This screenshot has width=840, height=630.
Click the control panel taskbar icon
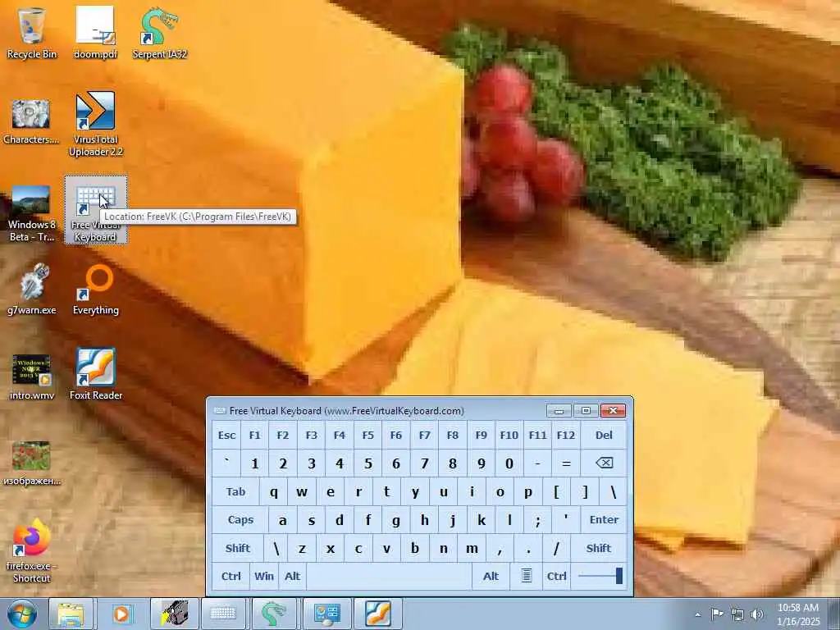point(326,614)
